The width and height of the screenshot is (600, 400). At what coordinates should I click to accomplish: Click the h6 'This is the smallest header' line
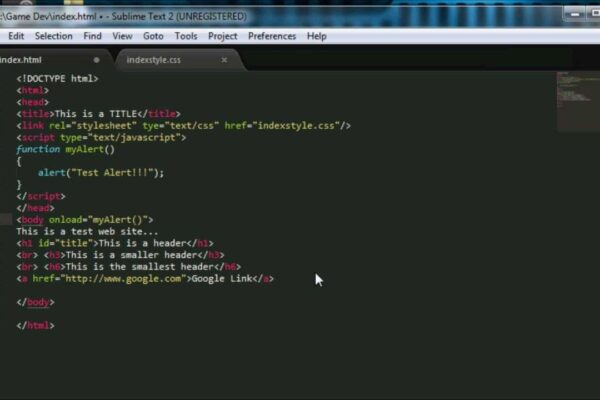129,267
